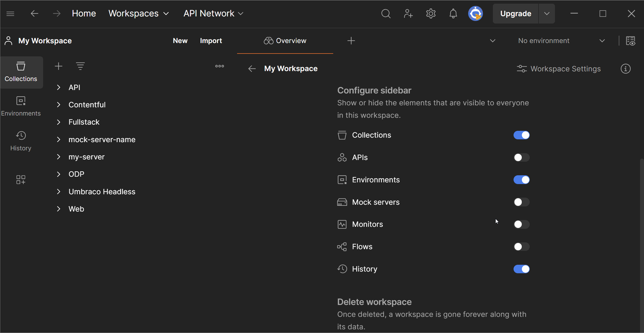Click the invite people icon
This screenshot has width=644, height=333.
pyautogui.click(x=408, y=14)
